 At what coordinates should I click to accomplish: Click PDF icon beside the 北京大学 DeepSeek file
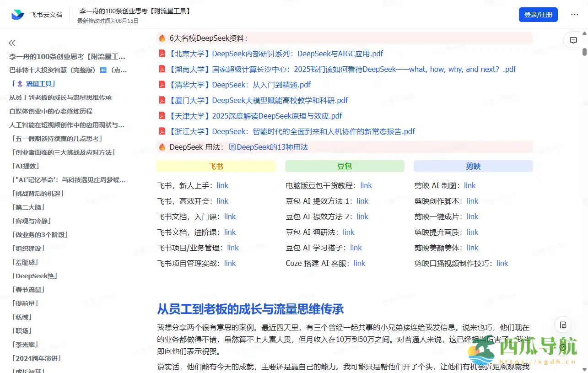pos(162,54)
